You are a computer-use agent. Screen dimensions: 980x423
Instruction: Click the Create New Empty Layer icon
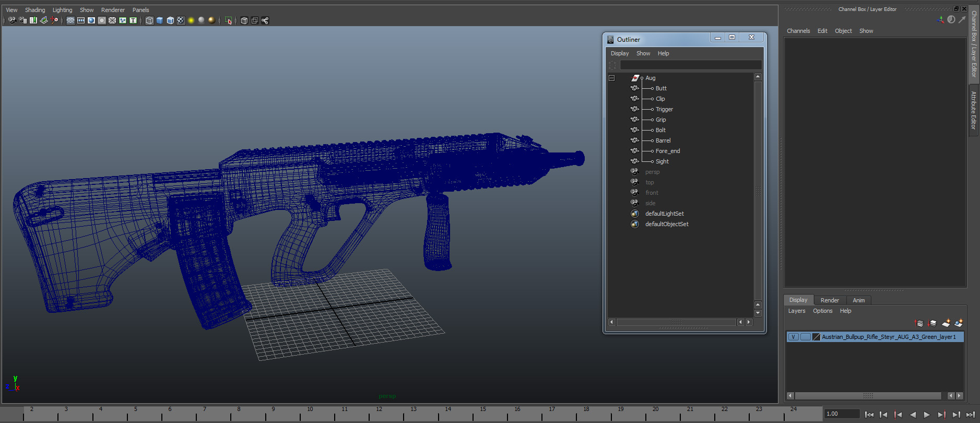click(x=946, y=323)
